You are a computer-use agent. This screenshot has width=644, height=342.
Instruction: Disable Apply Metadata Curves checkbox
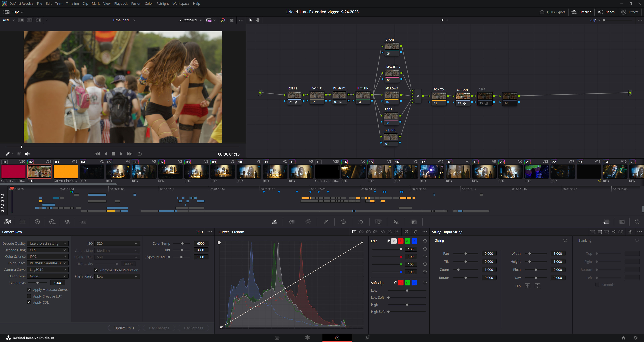pyautogui.click(x=29, y=289)
